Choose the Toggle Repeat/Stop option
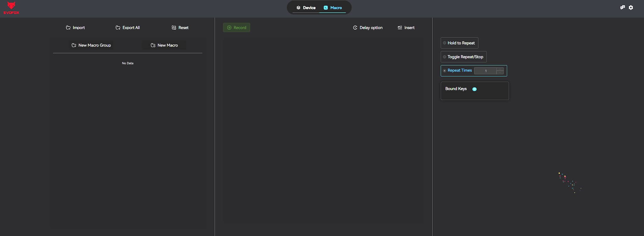The width and height of the screenshot is (644, 236). [x=464, y=57]
